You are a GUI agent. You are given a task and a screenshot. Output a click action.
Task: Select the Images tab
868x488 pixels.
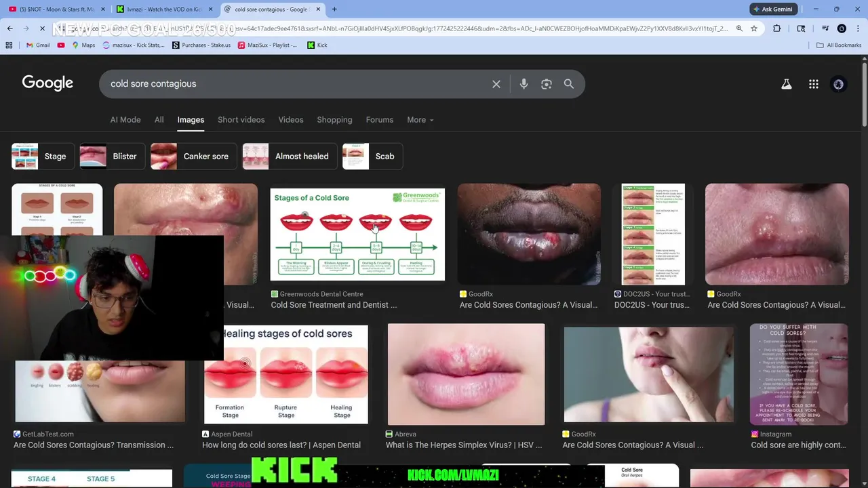(x=191, y=119)
